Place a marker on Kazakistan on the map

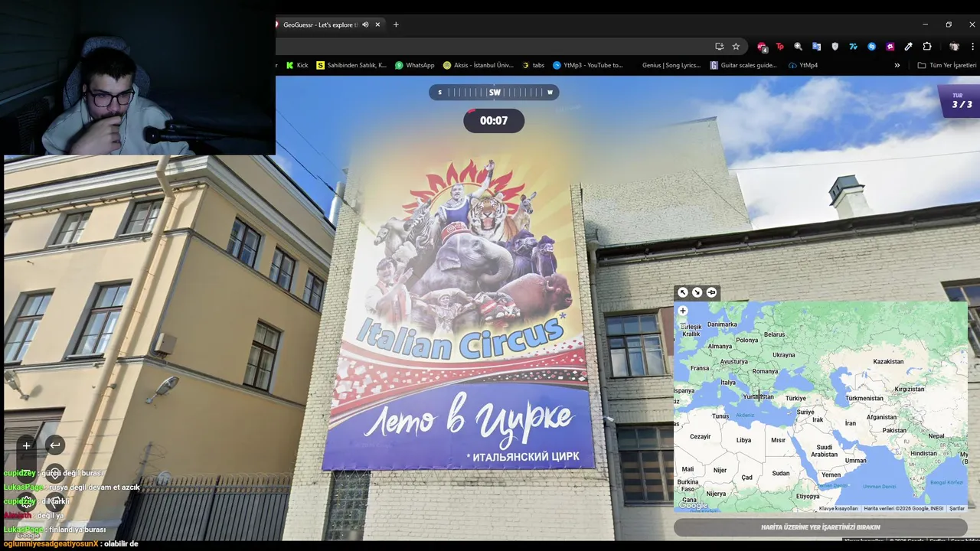coord(888,361)
